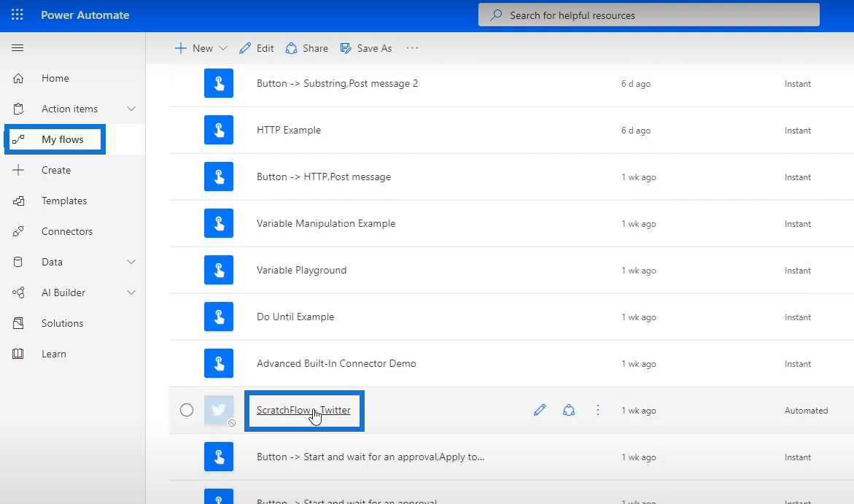Click the AI Builder icon in the sidebar
This screenshot has width=854, height=504.
coord(18,292)
